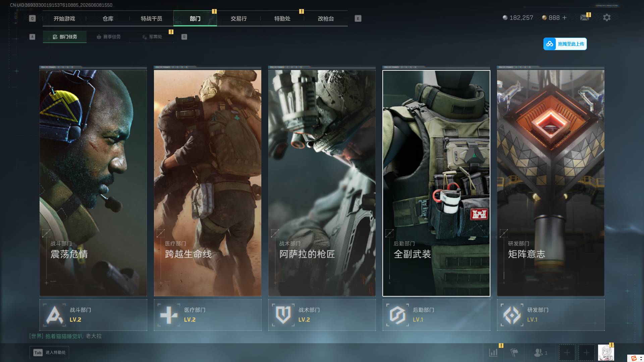Click the combat department A emblem icon
The image size is (644, 362).
pos(54,315)
